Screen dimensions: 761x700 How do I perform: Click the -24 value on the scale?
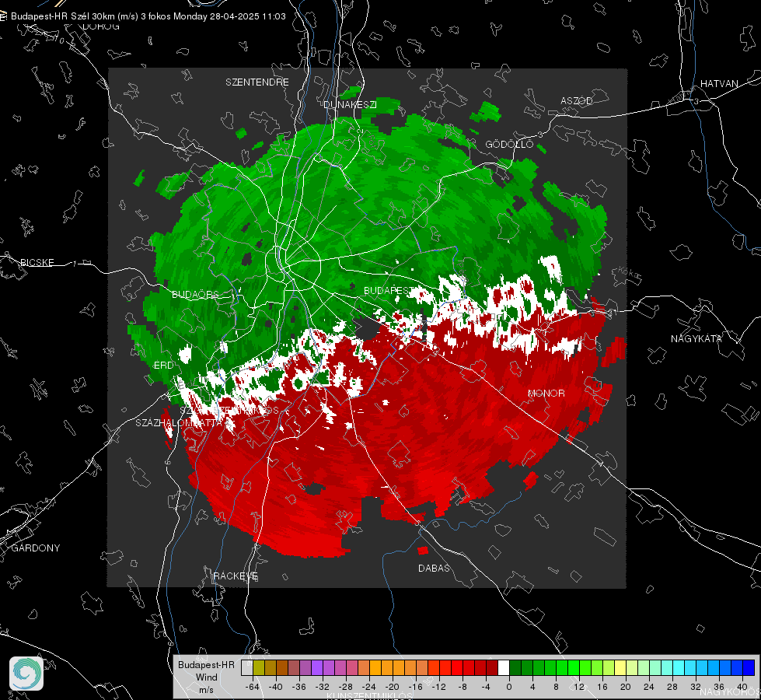(x=369, y=687)
